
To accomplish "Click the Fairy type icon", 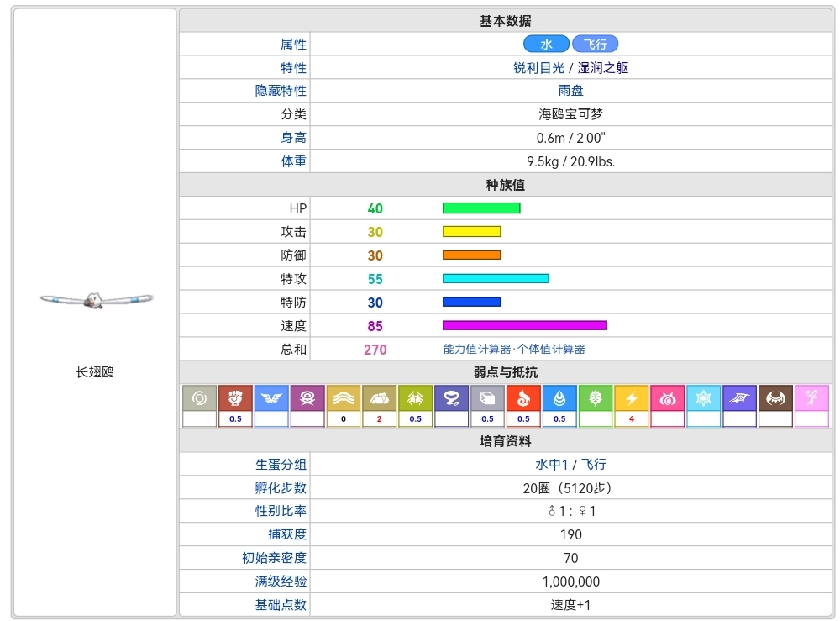I will pyautogui.click(x=811, y=398).
